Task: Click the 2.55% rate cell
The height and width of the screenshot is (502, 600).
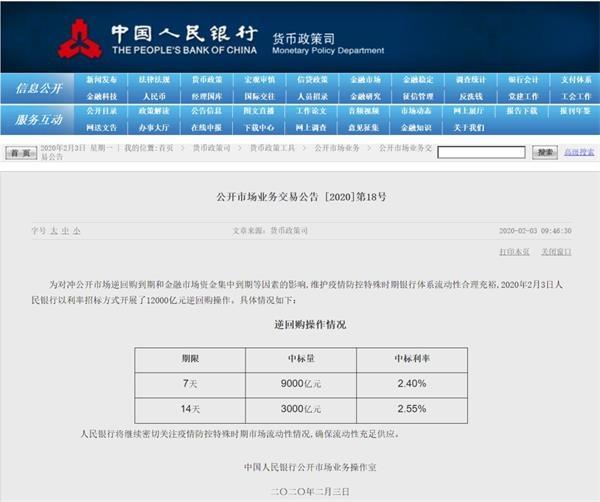Action: [x=412, y=409]
